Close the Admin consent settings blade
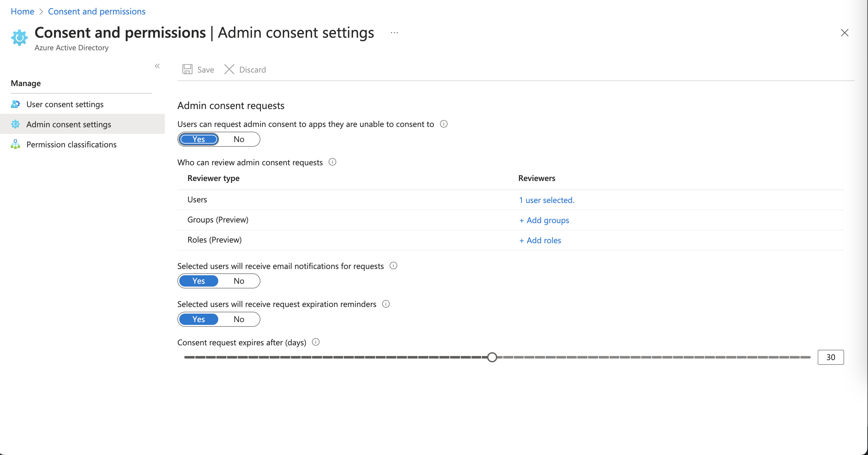Viewport: 868px width, 455px height. click(844, 33)
